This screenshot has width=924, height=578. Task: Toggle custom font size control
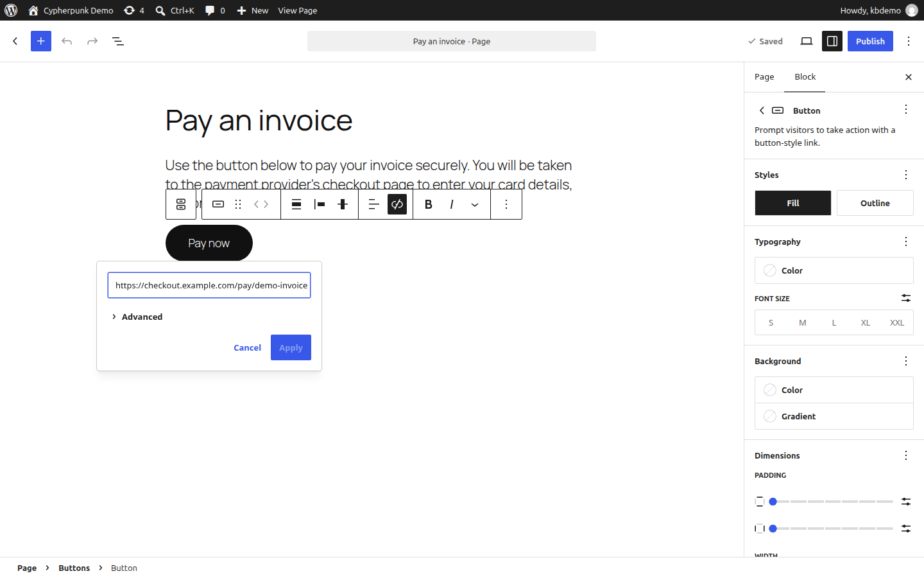906,298
